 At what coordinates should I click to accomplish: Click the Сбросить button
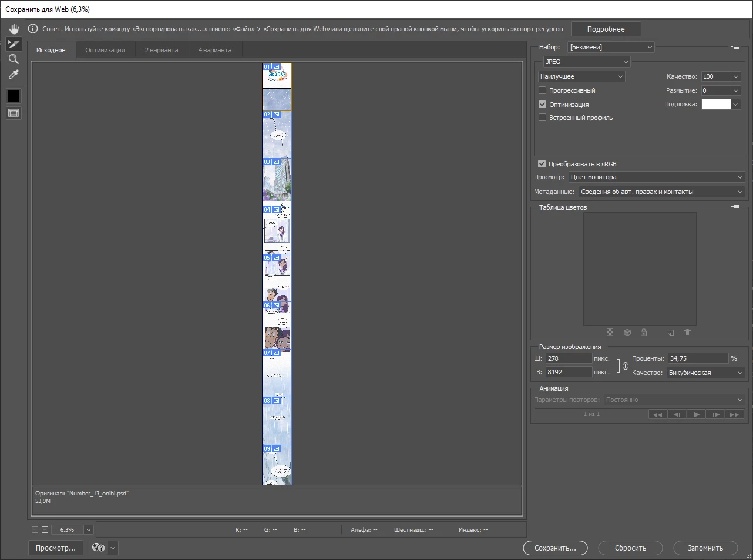pos(630,548)
